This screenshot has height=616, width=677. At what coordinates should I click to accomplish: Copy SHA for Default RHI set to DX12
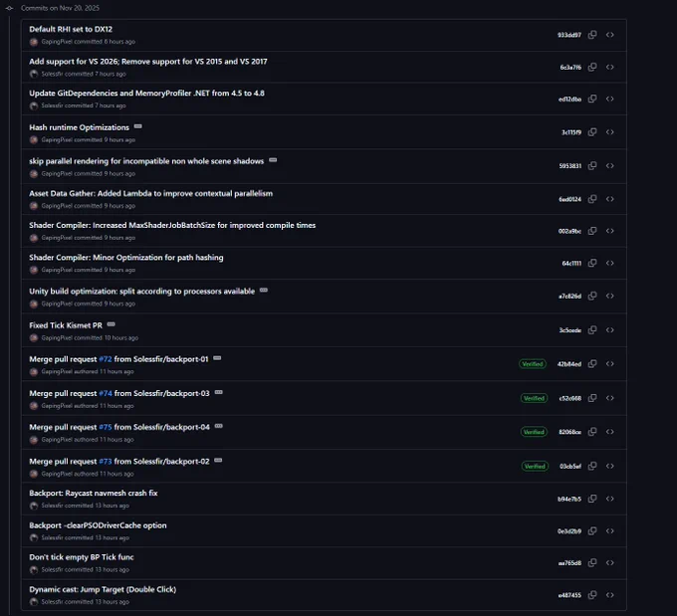pos(592,35)
